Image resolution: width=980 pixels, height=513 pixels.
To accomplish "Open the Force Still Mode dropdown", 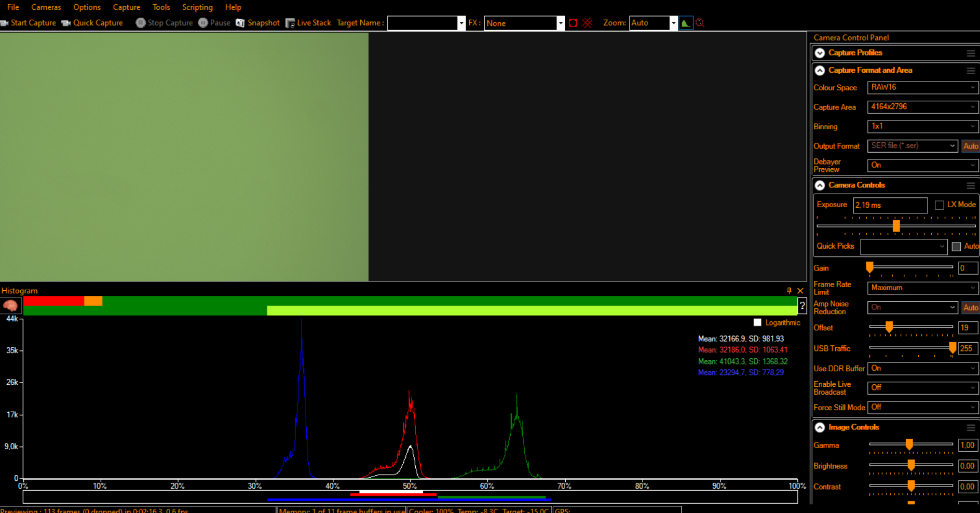I will 923,407.
